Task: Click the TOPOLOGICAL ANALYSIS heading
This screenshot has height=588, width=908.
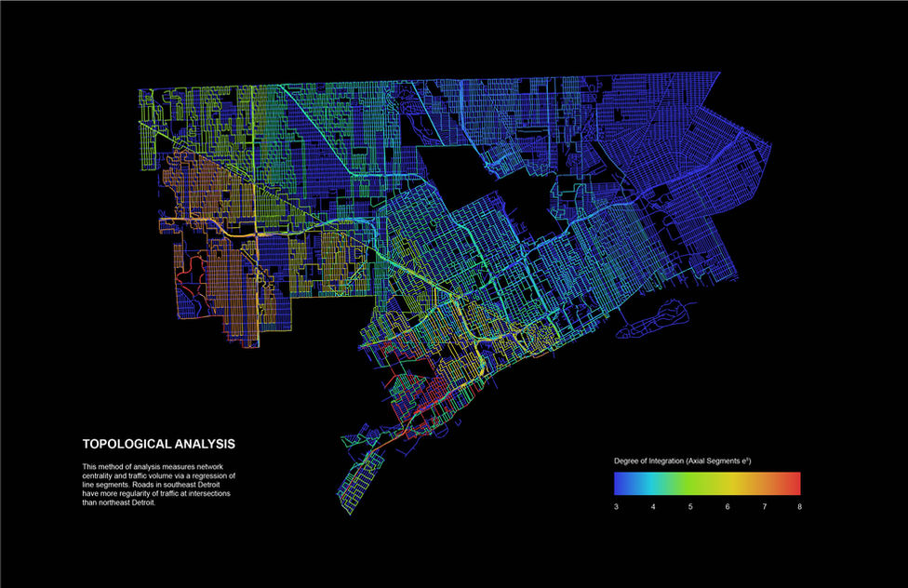Action: click(x=159, y=445)
